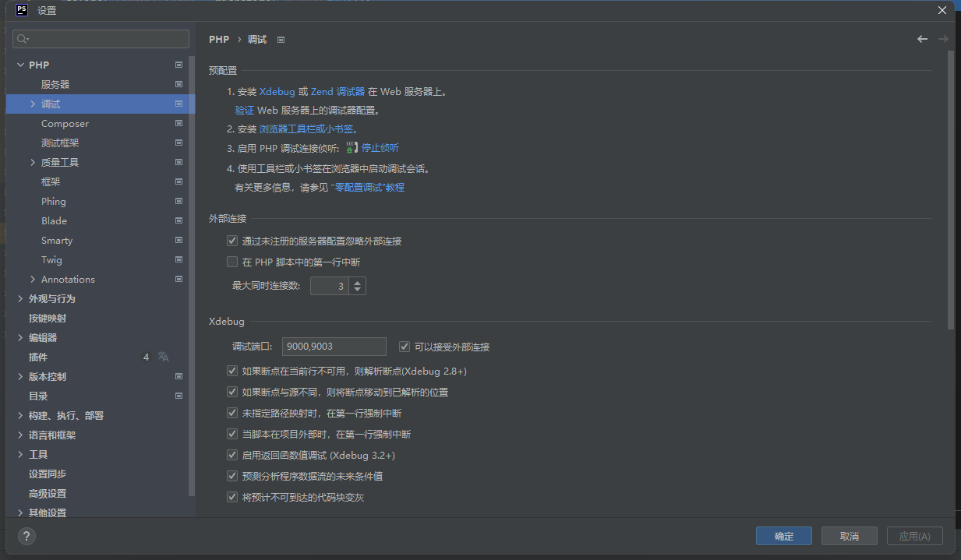Expand the 外观与行为 settings section

(x=20, y=298)
